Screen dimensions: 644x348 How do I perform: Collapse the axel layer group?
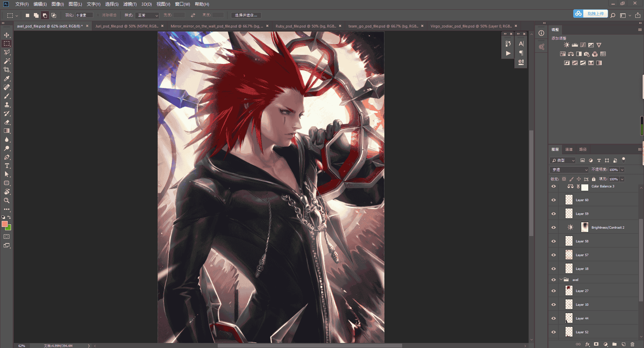[561, 280]
